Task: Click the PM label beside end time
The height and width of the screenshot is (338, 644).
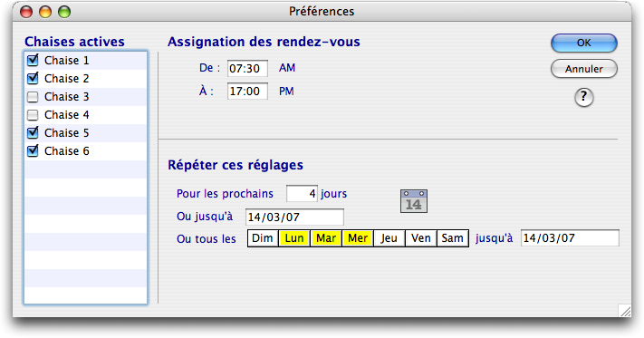Action: tap(286, 91)
